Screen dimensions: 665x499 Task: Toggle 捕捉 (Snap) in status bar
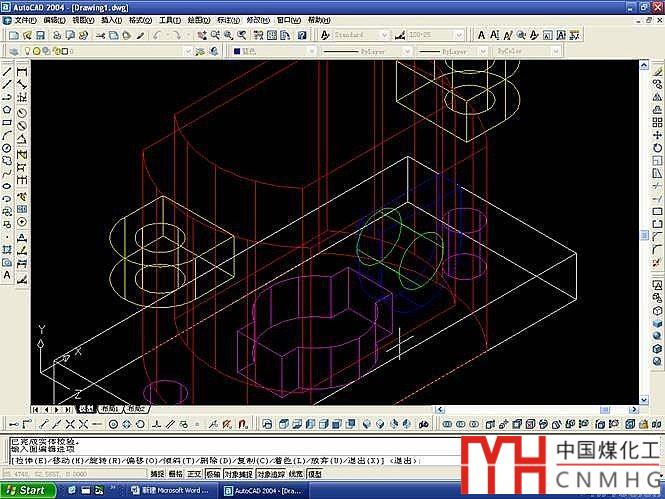(x=157, y=474)
